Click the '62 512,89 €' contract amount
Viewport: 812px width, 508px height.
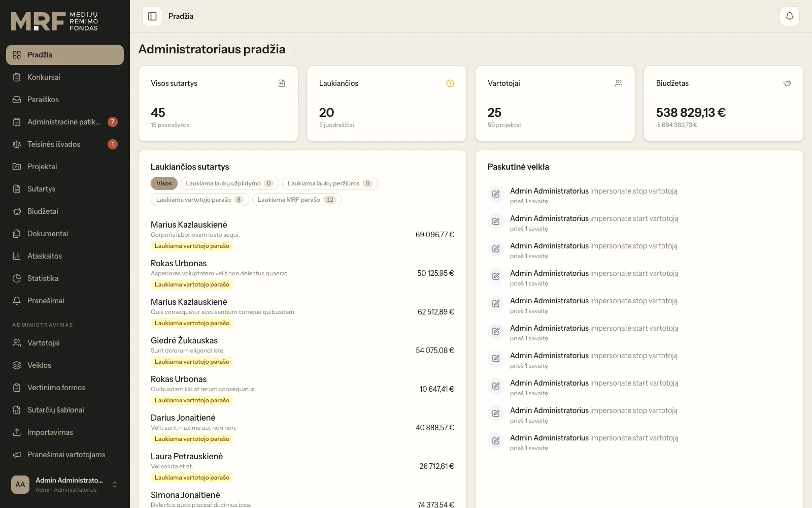(x=435, y=312)
